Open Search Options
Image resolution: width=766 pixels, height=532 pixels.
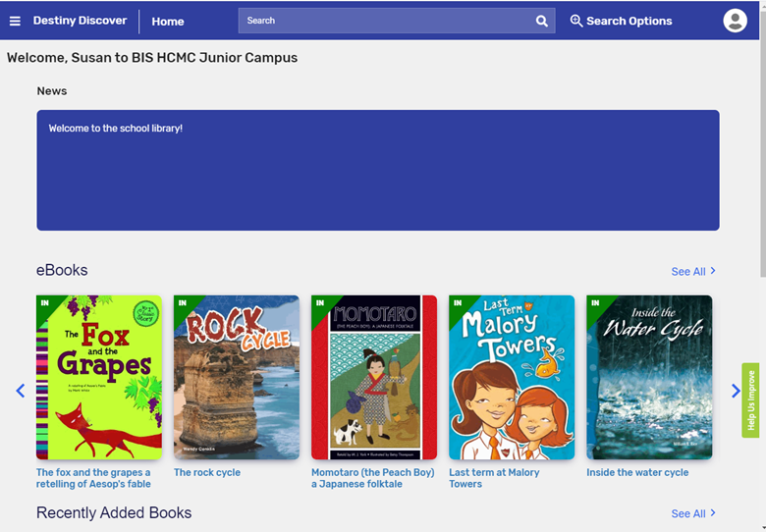[x=621, y=21]
